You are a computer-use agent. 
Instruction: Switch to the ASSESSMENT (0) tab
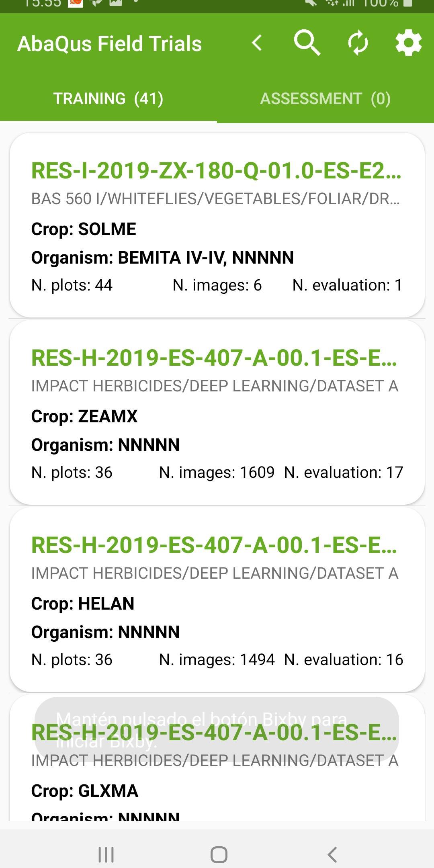325,98
